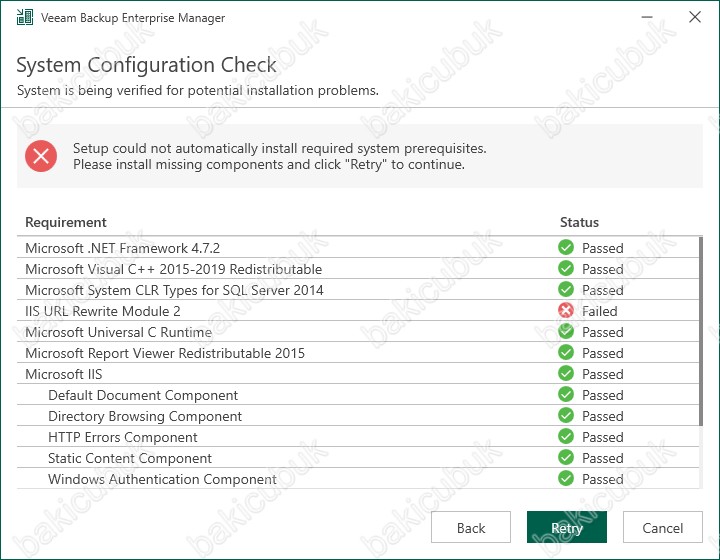Viewport: 720px width, 560px height.
Task: Click the Passed icon for SQL Server CLR Types
Action: pyautogui.click(x=566, y=290)
